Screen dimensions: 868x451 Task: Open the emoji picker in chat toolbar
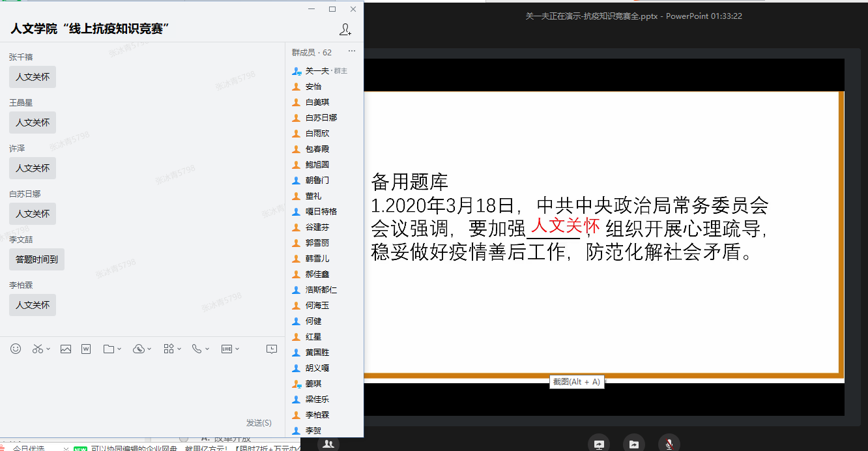coord(16,349)
